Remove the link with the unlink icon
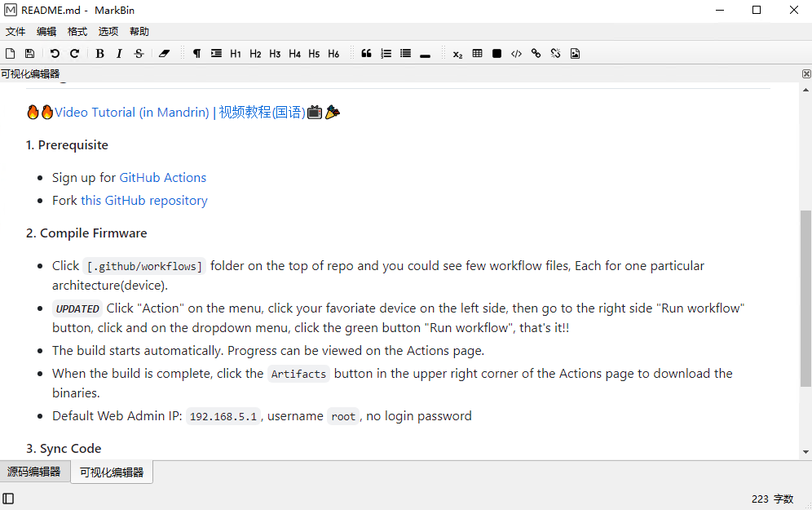 click(x=556, y=53)
